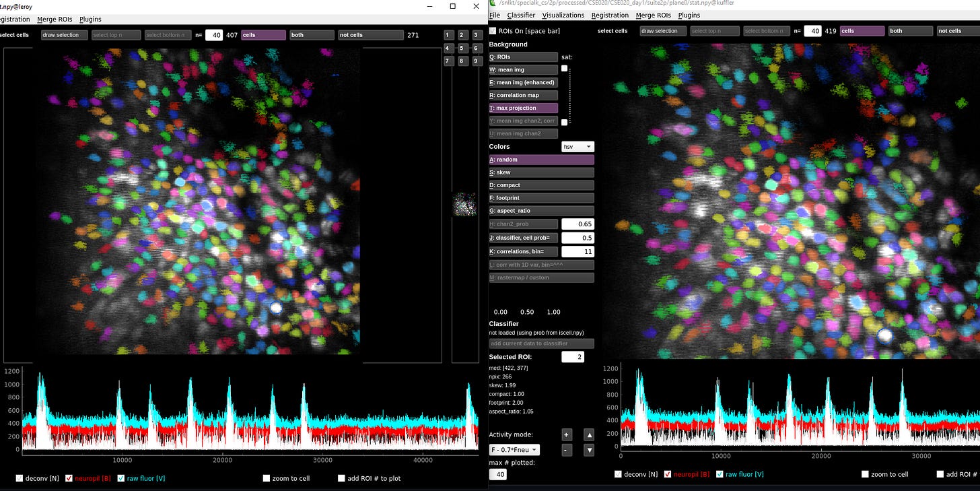980x491 pixels.
Task: Click the max # plotted field
Action: (x=497, y=474)
